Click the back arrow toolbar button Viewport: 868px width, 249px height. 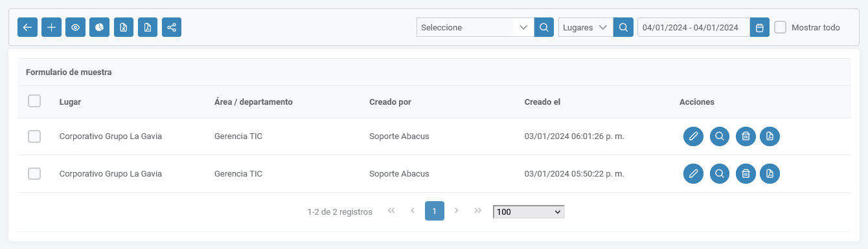pyautogui.click(x=27, y=27)
